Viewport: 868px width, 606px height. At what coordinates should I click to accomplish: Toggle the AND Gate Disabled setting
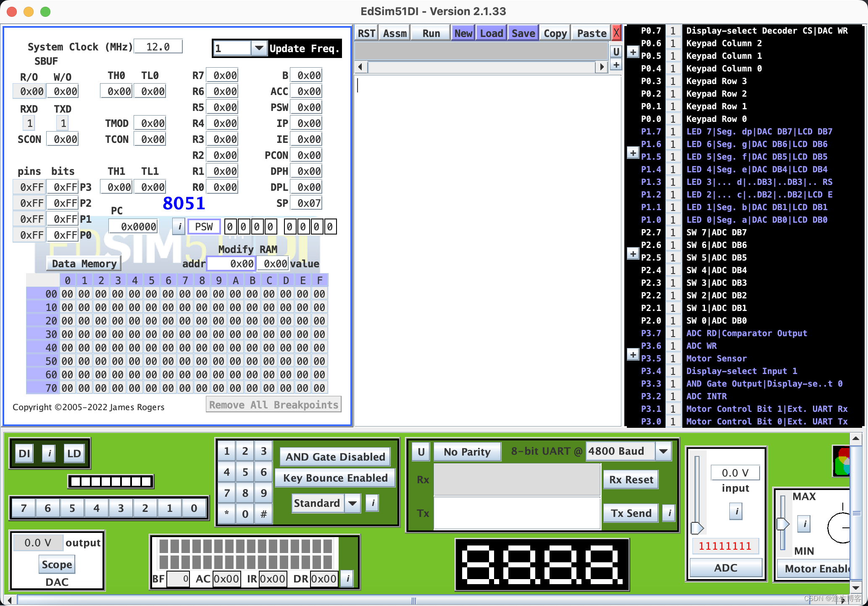pos(335,456)
